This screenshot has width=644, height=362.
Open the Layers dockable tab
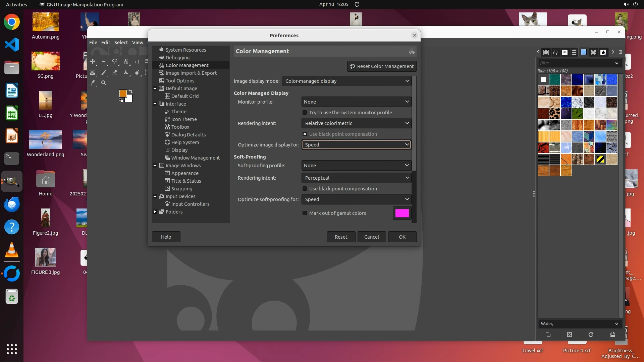(x=574, y=52)
